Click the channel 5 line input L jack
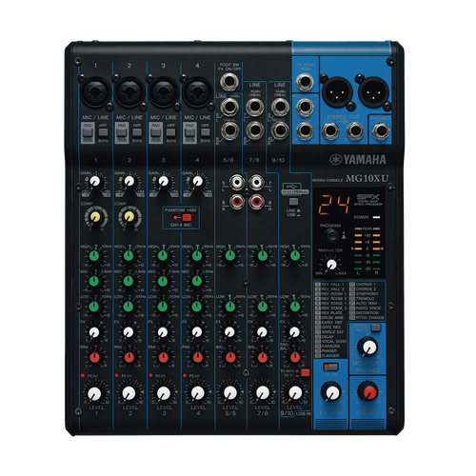This screenshot has width=476, height=476. tap(229, 107)
